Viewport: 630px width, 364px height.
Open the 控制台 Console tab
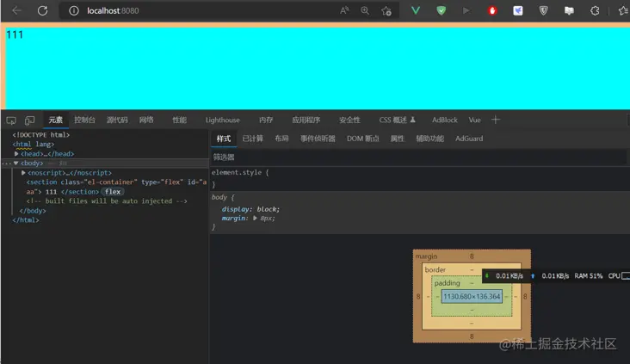[x=85, y=120]
